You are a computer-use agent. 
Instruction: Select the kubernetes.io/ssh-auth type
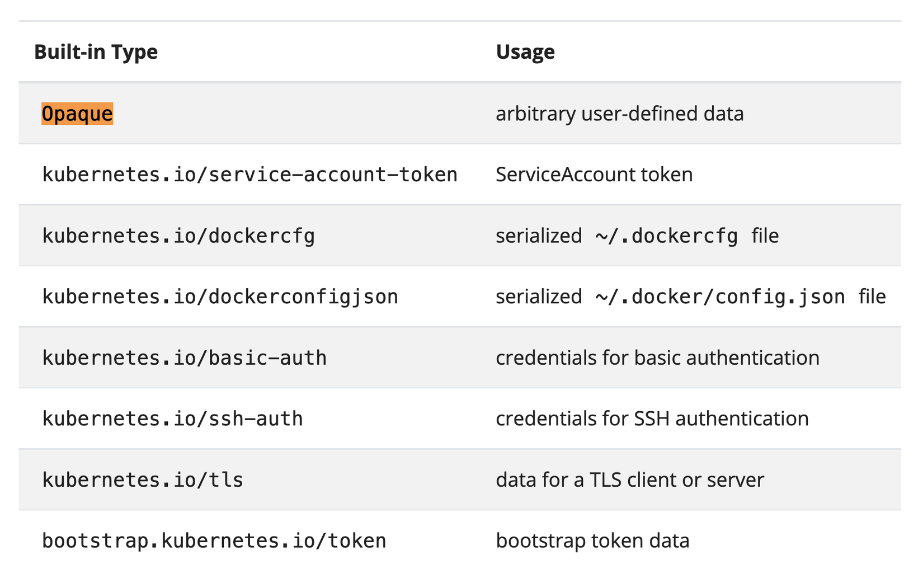point(172,418)
